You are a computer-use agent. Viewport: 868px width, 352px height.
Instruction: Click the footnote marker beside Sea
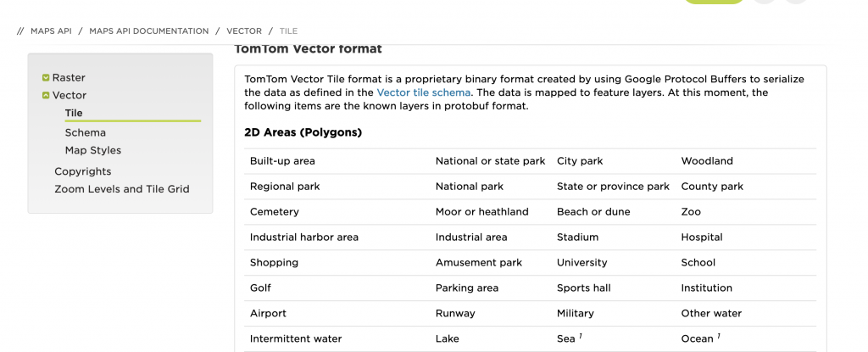[581, 337]
